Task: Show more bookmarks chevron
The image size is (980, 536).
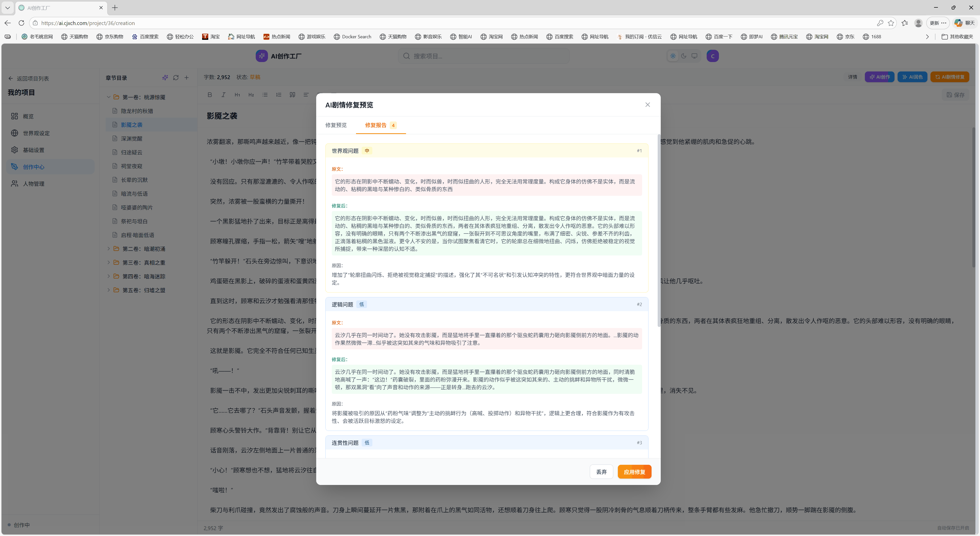Action: (x=927, y=36)
